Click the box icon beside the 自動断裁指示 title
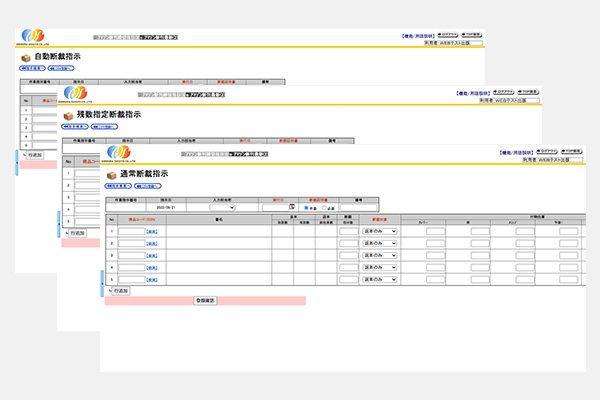600x400 pixels. coord(26,58)
